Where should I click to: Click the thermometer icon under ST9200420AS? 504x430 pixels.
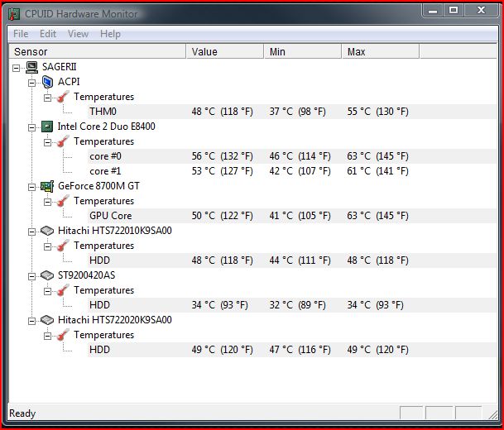coord(63,290)
